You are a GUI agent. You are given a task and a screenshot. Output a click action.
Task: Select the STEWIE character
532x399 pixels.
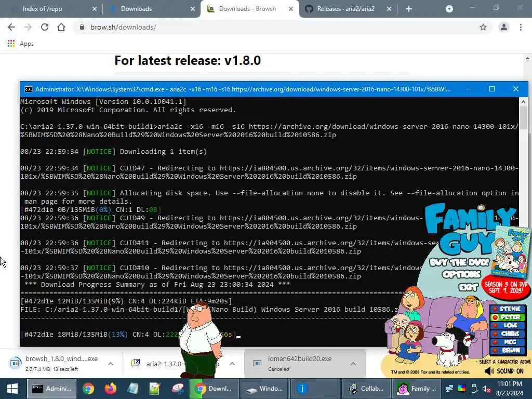coord(507,309)
